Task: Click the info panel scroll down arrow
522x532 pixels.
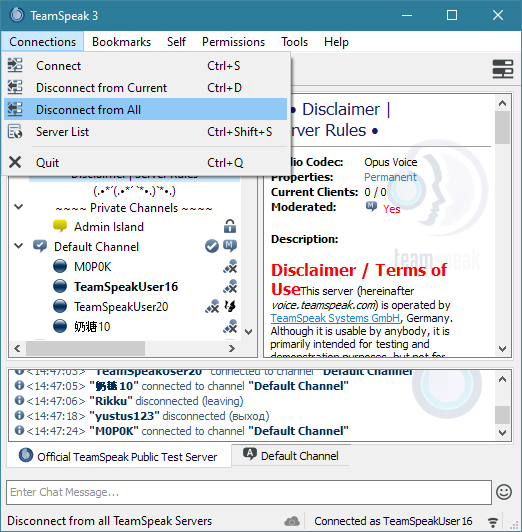Action: click(x=503, y=348)
